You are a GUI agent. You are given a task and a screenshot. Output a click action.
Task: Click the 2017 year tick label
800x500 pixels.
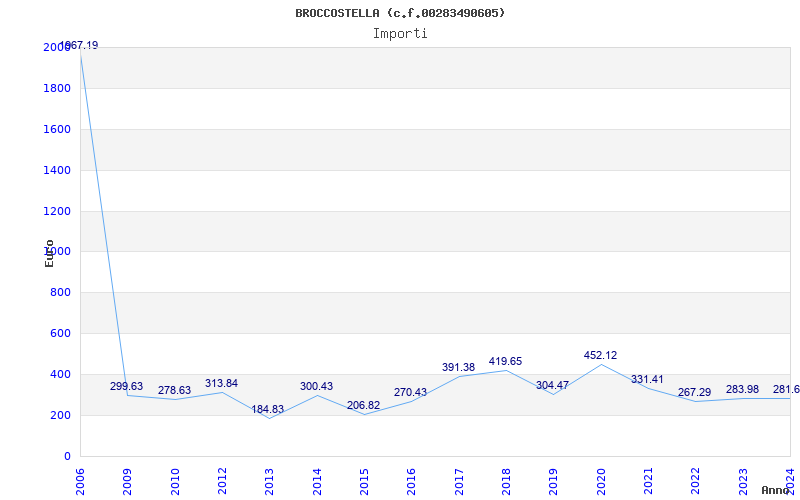(459, 482)
